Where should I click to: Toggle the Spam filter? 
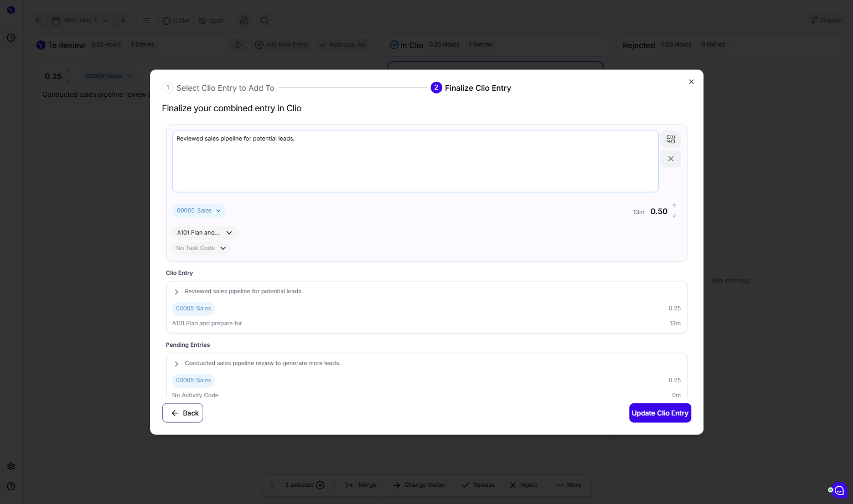pos(212,20)
